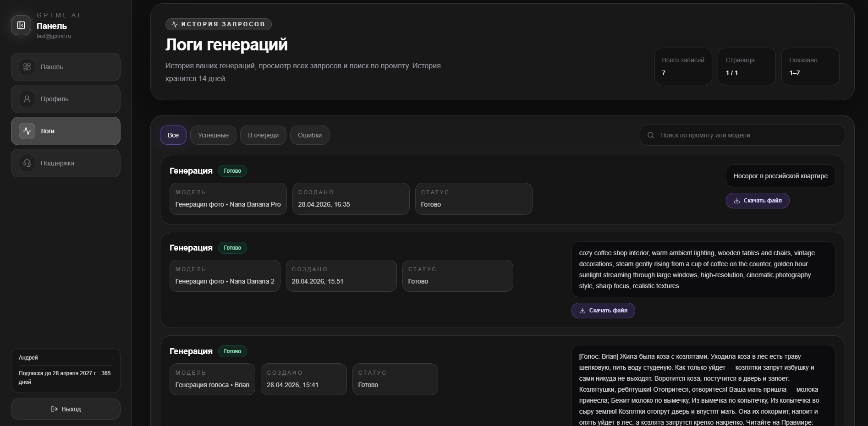This screenshot has height=426, width=868.
Task: Click the Готово badge on 15:41 generation
Action: pyautogui.click(x=232, y=351)
